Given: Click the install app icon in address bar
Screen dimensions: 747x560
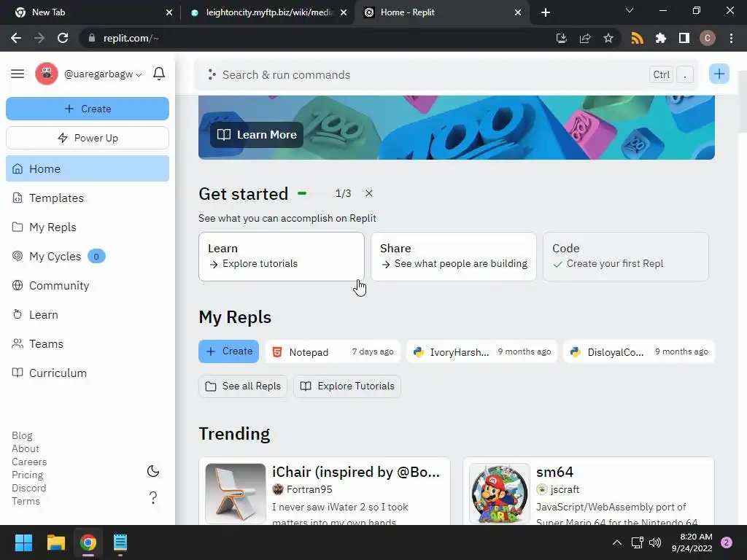Looking at the screenshot, I should click(562, 38).
